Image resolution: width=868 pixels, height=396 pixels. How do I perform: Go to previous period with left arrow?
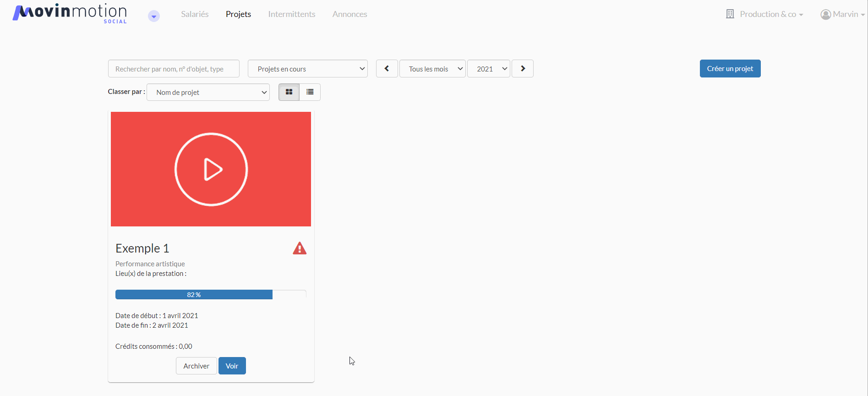(387, 69)
